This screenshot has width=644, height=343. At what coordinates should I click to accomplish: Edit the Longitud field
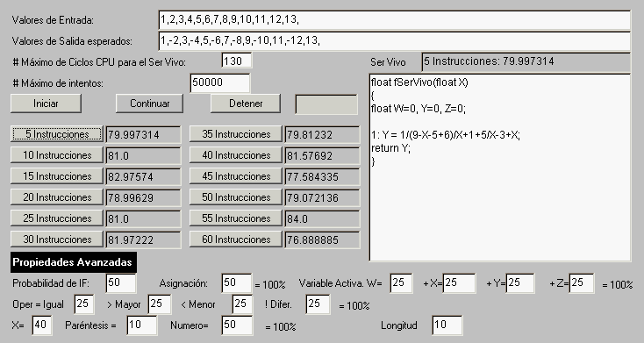point(447,325)
